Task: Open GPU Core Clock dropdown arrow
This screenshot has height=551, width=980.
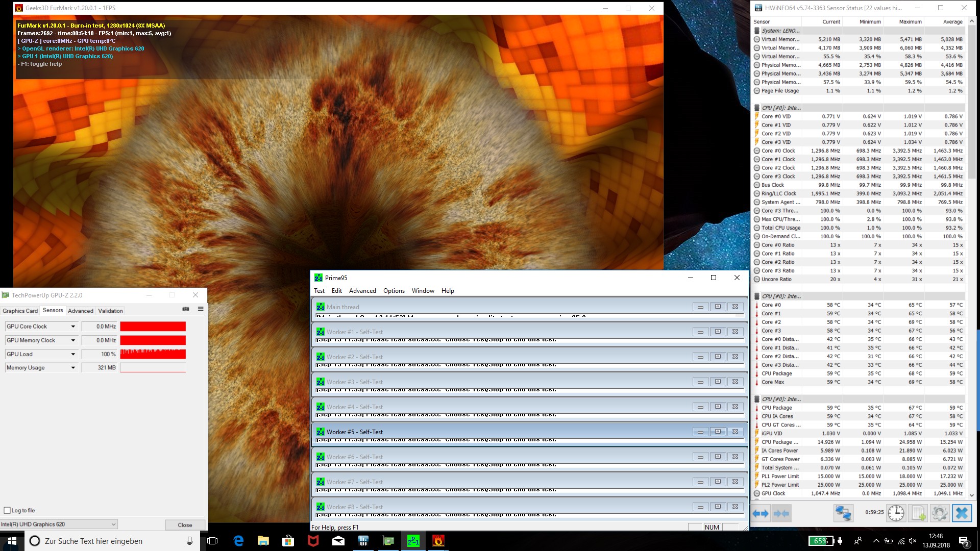Action: click(73, 327)
